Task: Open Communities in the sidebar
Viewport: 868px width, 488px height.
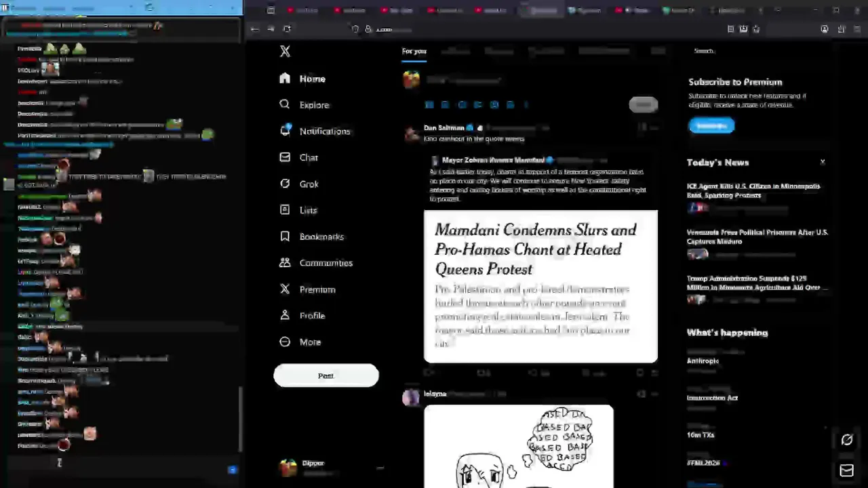Action: click(x=316, y=263)
